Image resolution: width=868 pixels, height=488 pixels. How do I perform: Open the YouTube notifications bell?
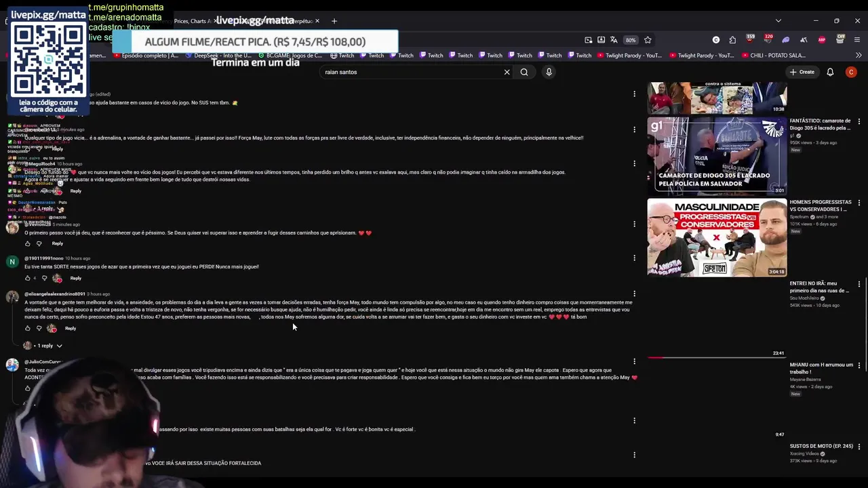click(830, 72)
